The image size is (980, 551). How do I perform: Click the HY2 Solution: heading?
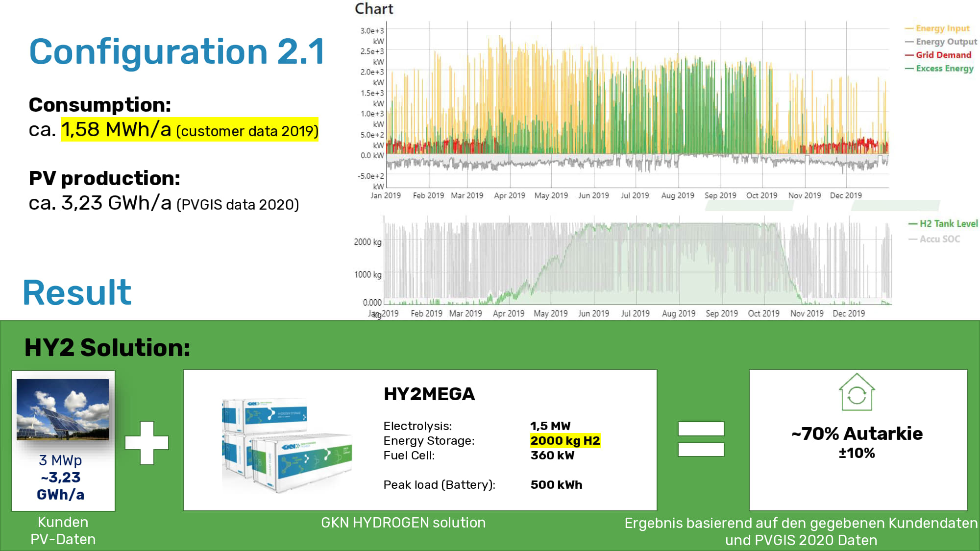107,348
